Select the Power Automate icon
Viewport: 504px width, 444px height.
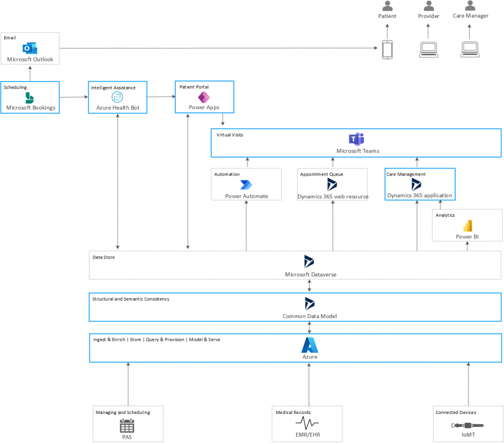pos(246,185)
